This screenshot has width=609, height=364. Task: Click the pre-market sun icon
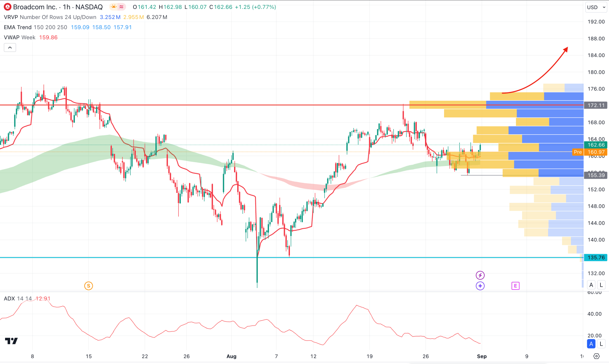[114, 7]
